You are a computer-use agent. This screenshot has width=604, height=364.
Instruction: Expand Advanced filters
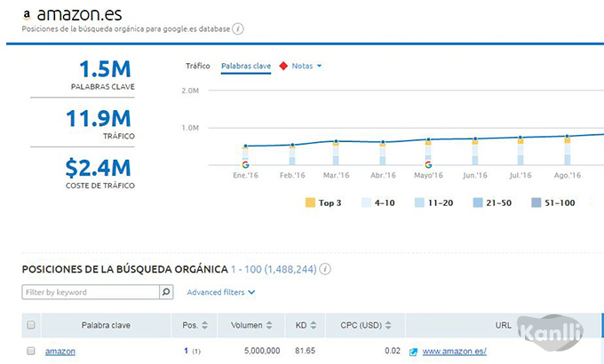tap(220, 292)
